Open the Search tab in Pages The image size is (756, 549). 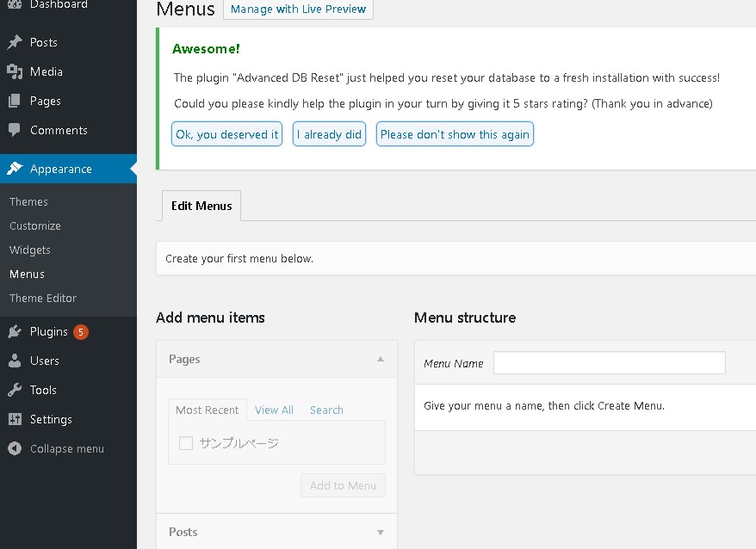(326, 410)
